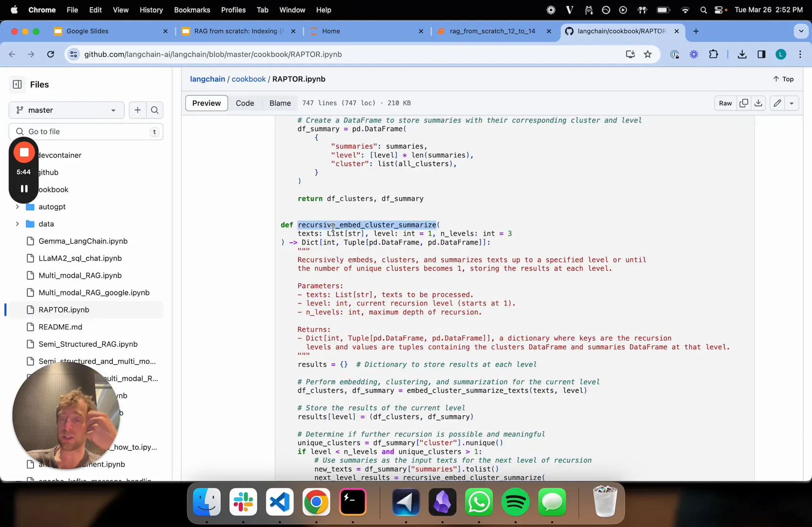Open Multi_modal_RAG.ipynb file

pos(80,276)
